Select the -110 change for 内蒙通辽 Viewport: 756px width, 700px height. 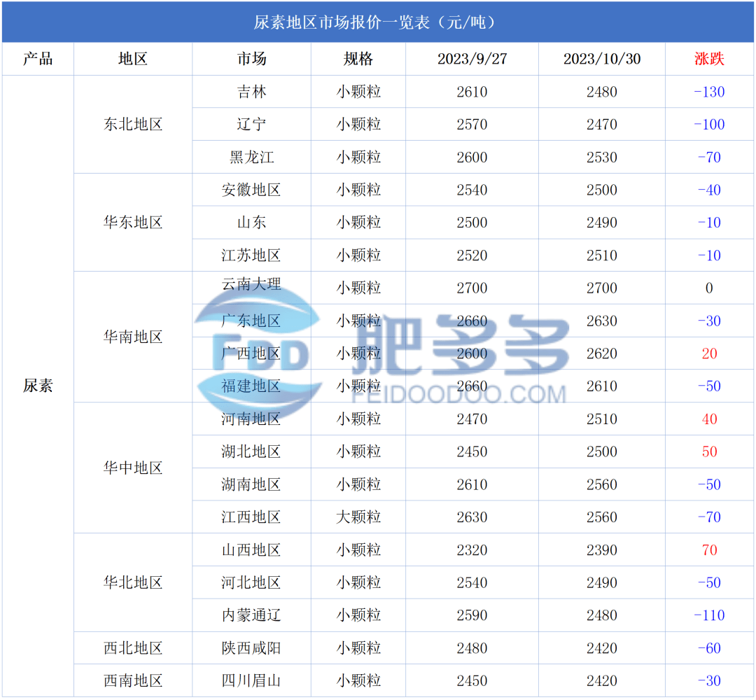point(709,615)
